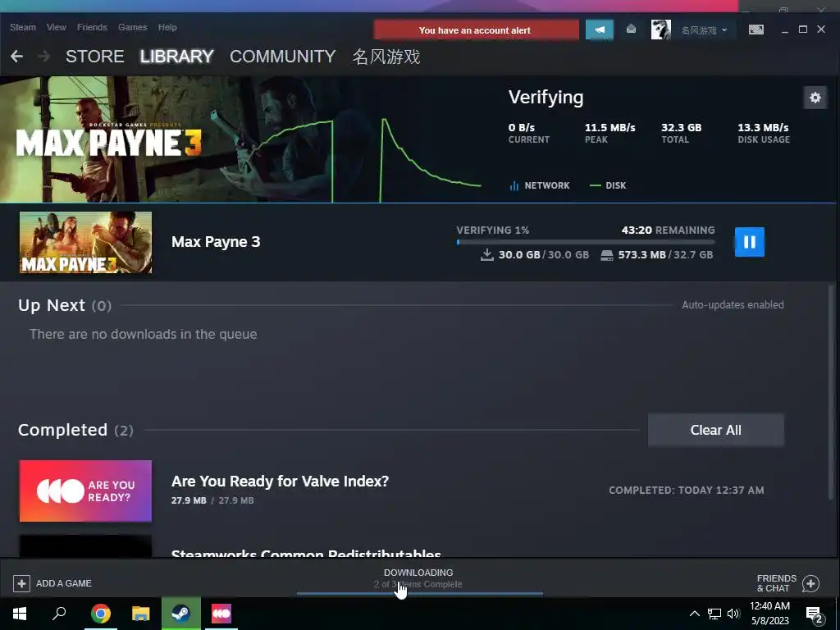Click the Windows Start button

point(20,614)
